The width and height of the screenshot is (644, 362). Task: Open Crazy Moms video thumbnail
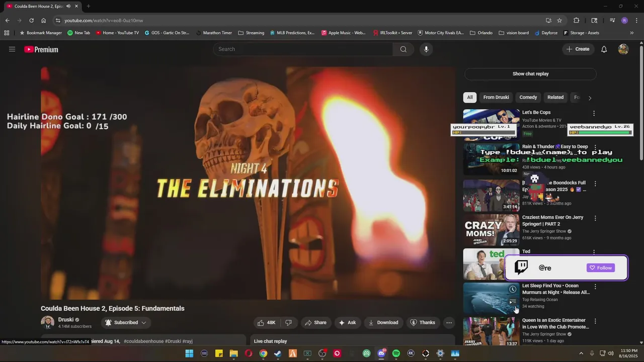(x=491, y=230)
